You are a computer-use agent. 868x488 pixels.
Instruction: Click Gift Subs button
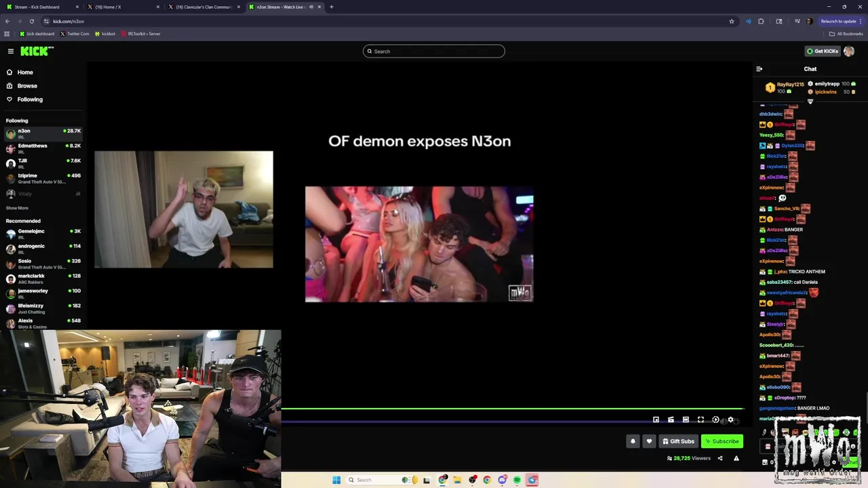pos(678,441)
